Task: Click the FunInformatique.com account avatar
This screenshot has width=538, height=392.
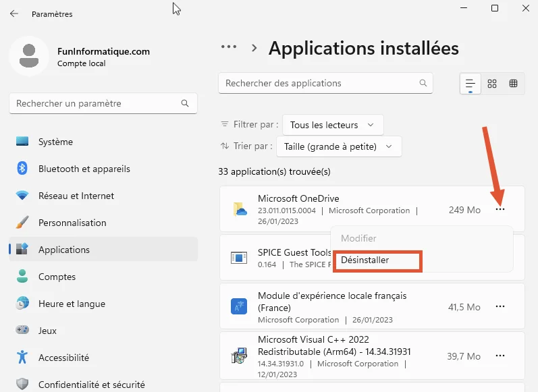Action: [x=29, y=56]
